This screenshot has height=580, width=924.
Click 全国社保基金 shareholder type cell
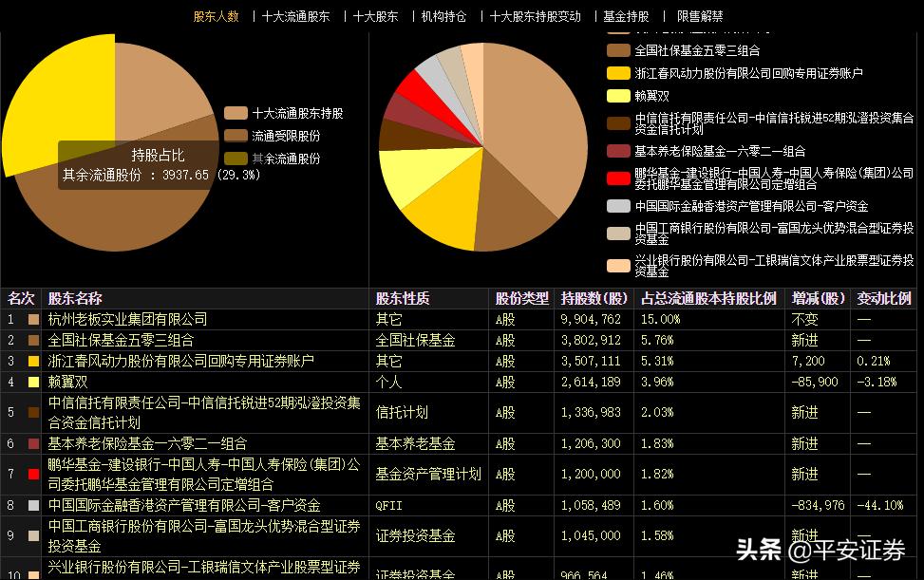415,341
